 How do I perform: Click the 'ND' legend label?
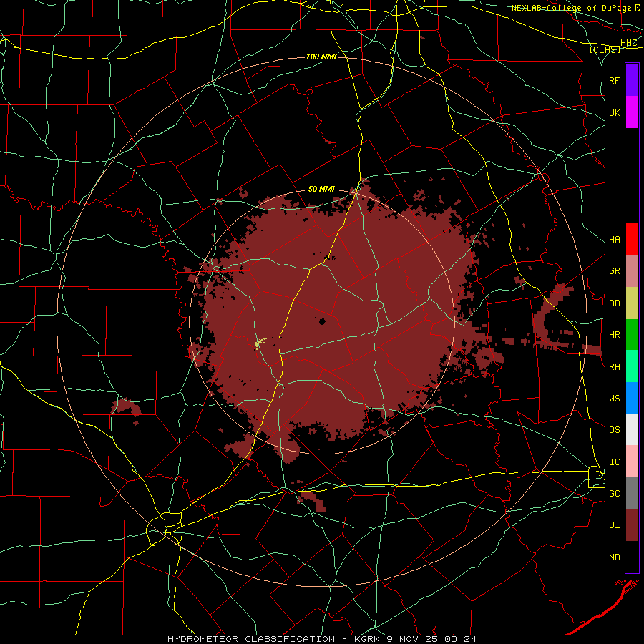615,557
